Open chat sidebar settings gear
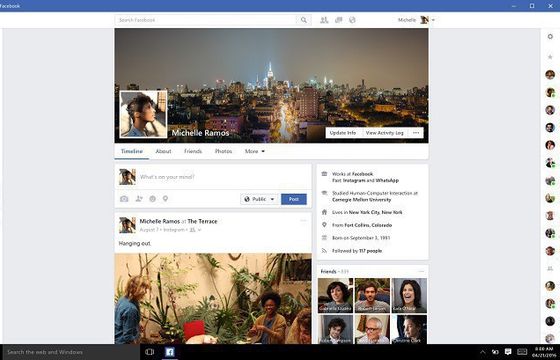 550,36
